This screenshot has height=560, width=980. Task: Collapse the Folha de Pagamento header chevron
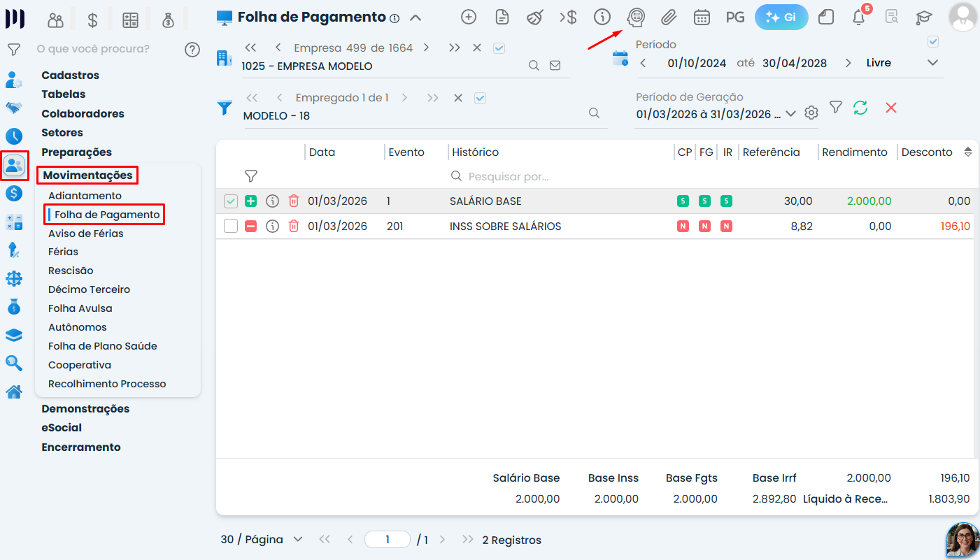(x=416, y=17)
